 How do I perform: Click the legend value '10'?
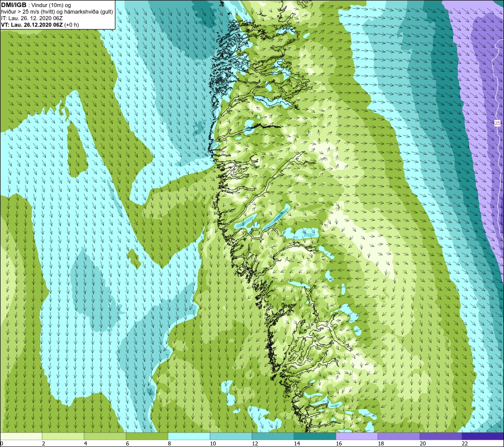(213, 443)
